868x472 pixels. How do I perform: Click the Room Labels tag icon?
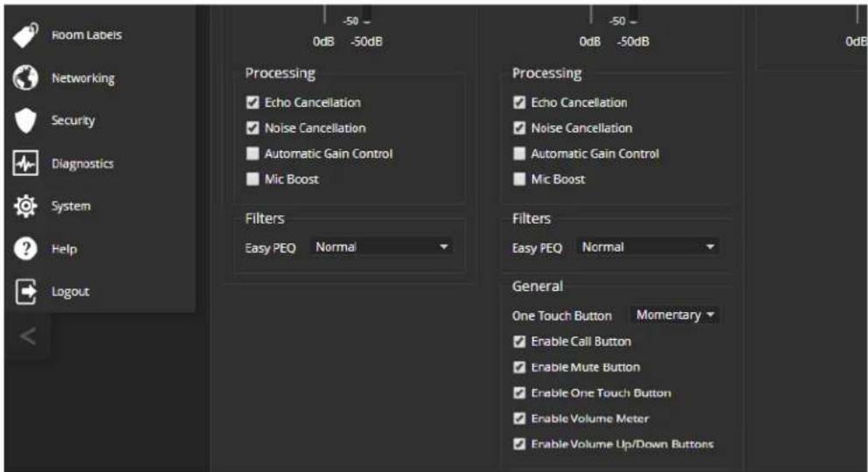(x=25, y=35)
